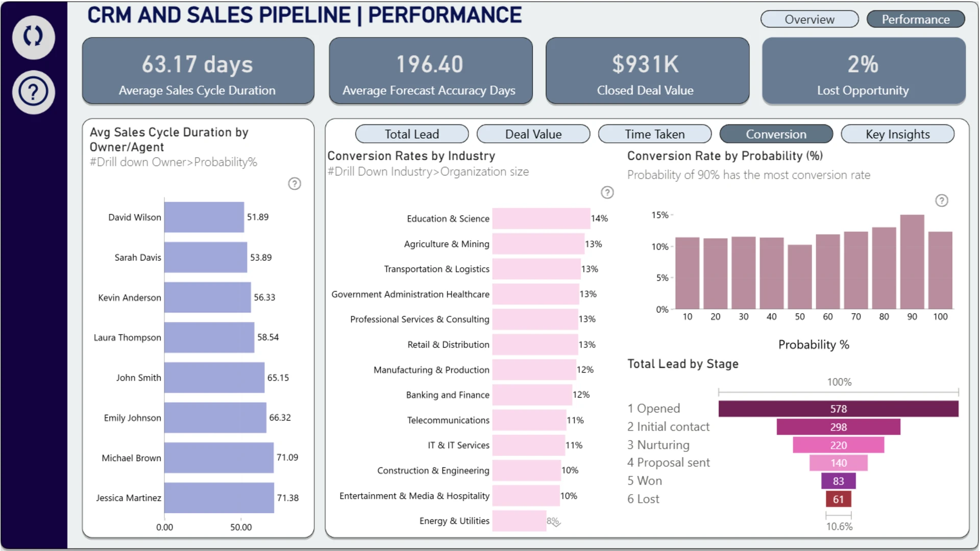Click the Average Sales Cycle Duration card
Image resolution: width=980 pixels, height=551 pixels.
(198, 71)
